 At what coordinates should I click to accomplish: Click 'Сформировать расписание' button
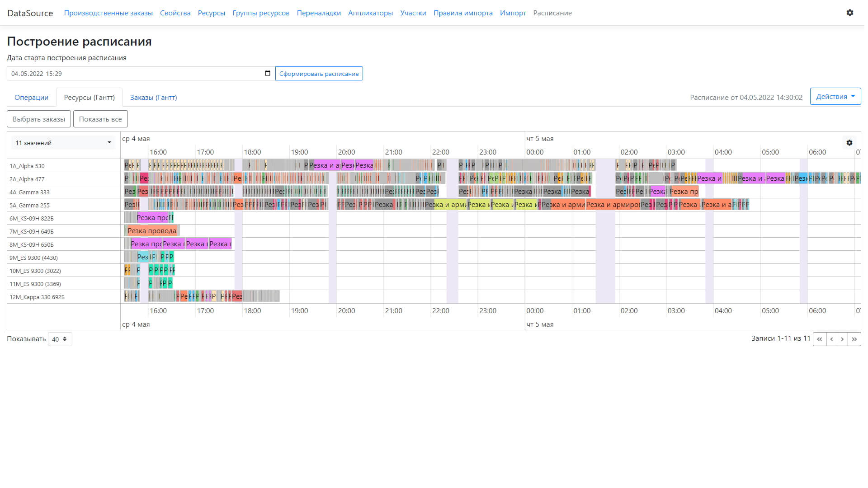[x=319, y=74]
